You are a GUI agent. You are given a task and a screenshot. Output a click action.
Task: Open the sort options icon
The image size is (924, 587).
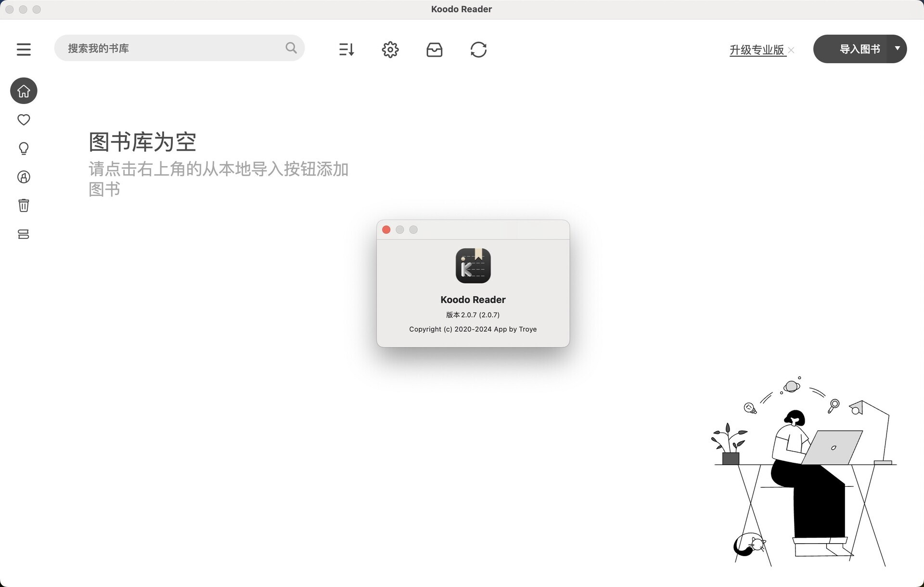coord(346,49)
